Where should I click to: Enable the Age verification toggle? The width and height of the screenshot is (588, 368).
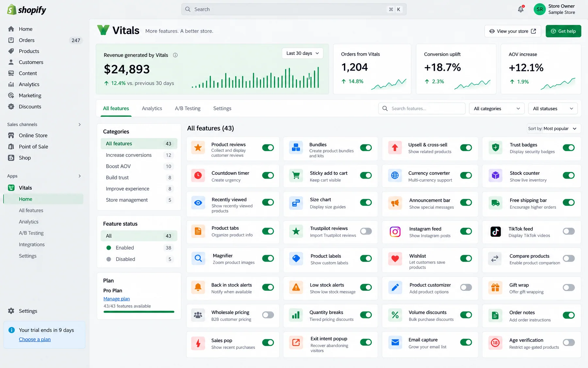tap(569, 342)
